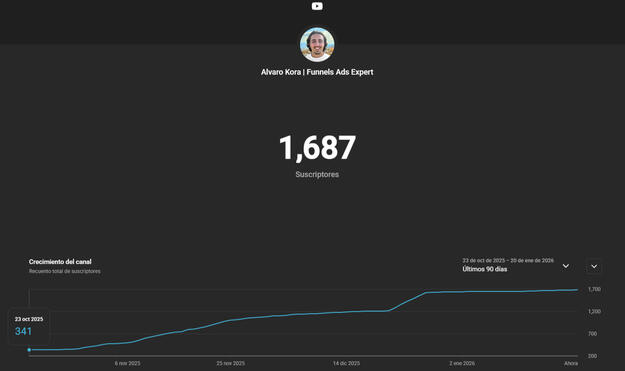
Task: Click the YouTube logo icon at top
Action: click(317, 6)
